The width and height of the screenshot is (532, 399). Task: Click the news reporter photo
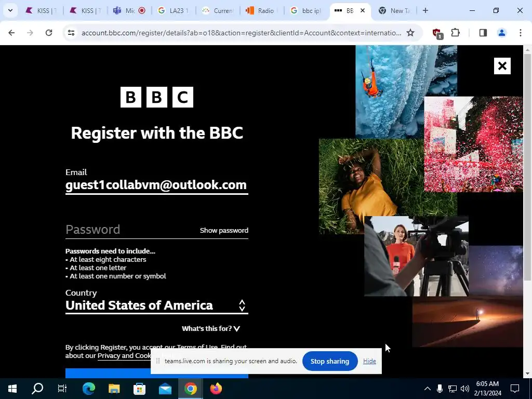pos(416,256)
